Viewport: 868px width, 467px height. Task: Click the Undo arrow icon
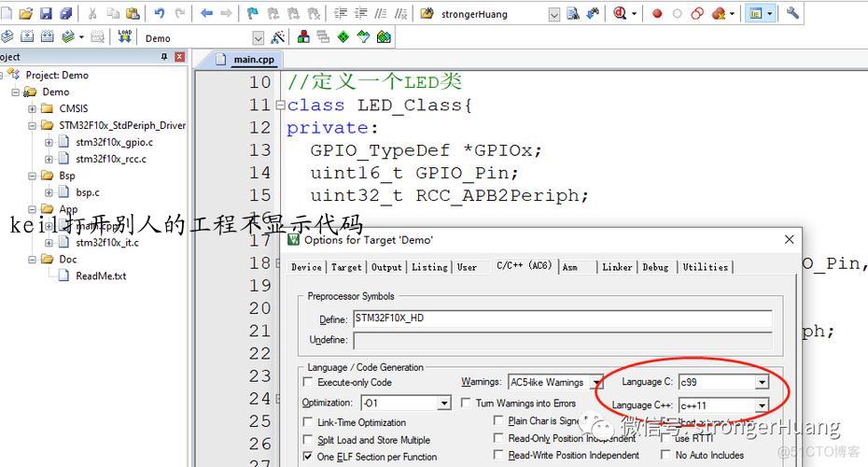click(160, 13)
